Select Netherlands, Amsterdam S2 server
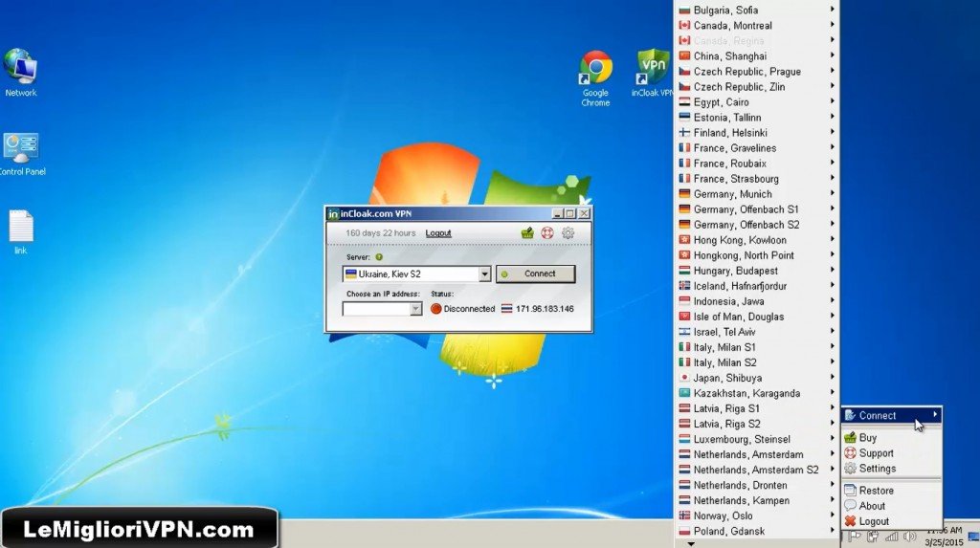The width and height of the screenshot is (980, 548). [x=757, y=470]
